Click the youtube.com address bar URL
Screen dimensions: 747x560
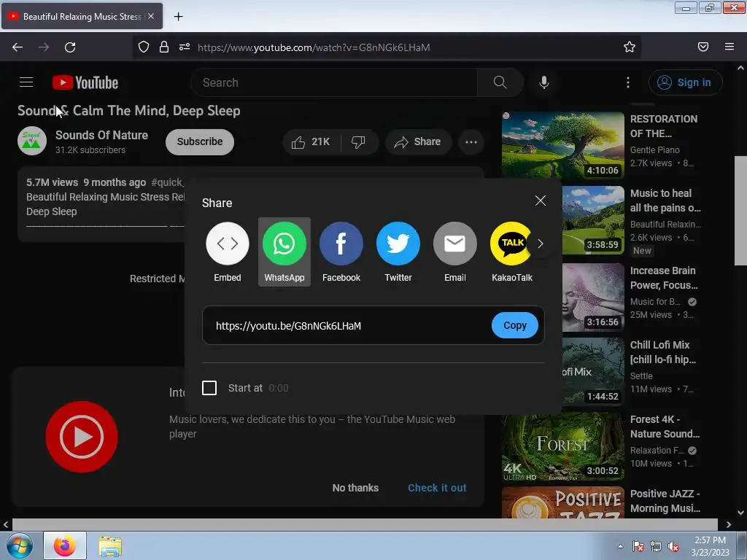tap(314, 47)
